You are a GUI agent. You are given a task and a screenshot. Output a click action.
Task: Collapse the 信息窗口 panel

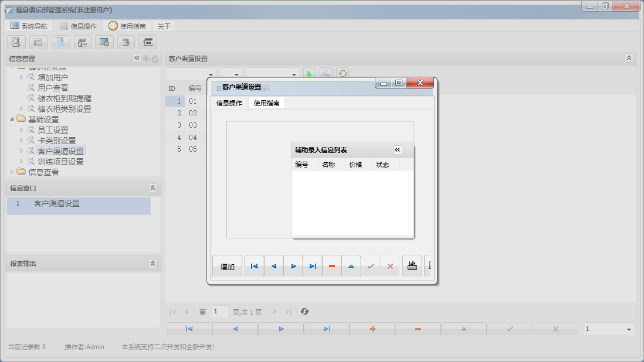coord(153,188)
